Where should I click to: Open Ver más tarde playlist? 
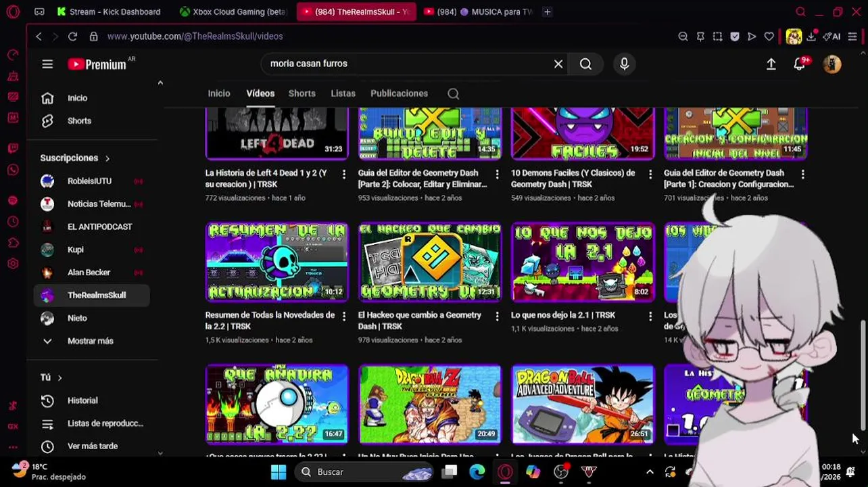click(91, 446)
